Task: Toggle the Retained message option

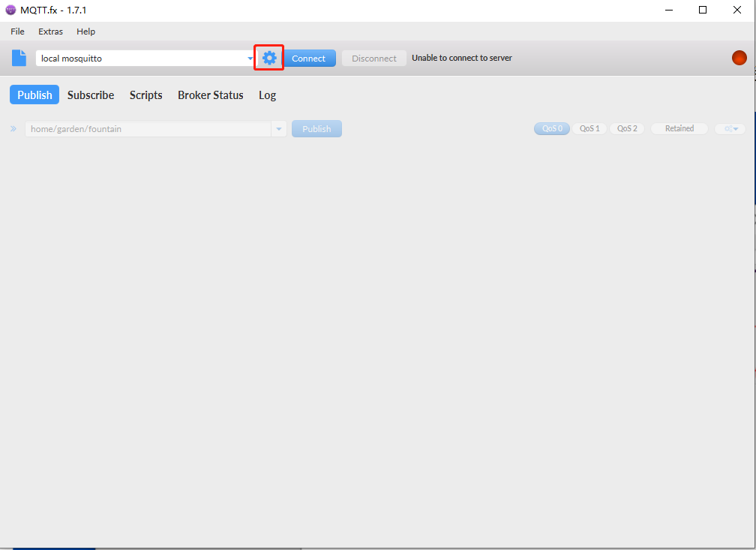Action: click(679, 128)
